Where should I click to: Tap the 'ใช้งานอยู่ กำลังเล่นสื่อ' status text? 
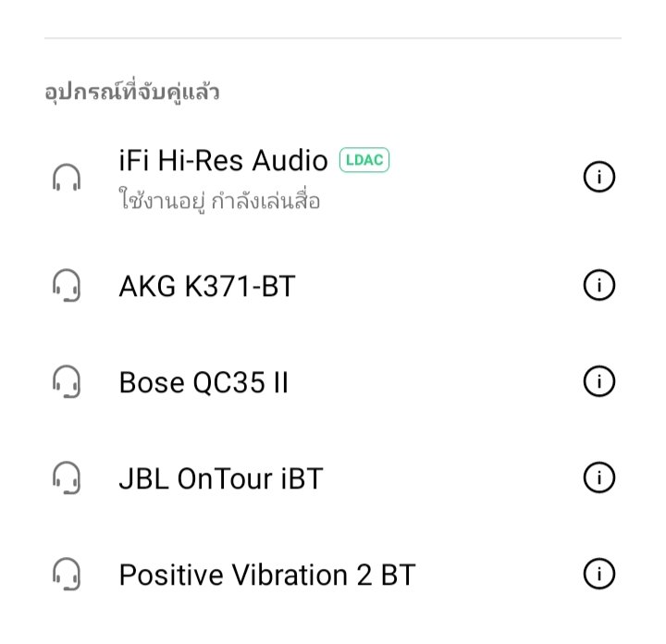pos(219,201)
